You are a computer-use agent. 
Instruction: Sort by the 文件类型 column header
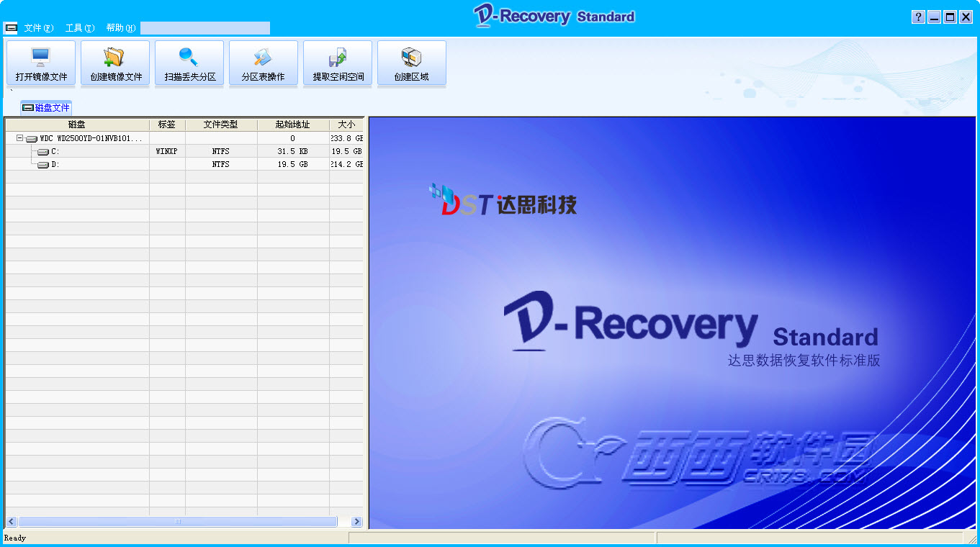(x=221, y=125)
